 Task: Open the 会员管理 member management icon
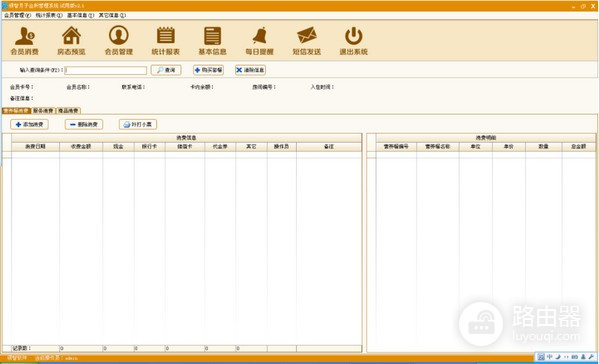pyautogui.click(x=118, y=41)
